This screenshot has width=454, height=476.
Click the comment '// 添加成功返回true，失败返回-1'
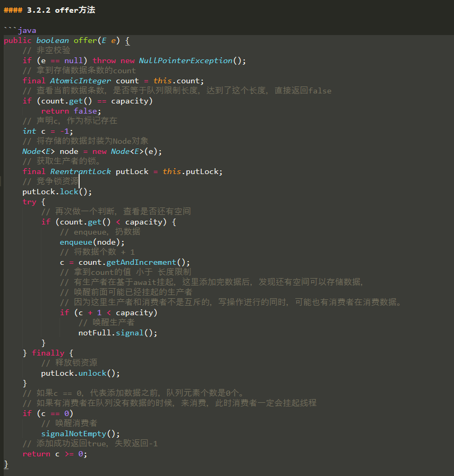90,444
